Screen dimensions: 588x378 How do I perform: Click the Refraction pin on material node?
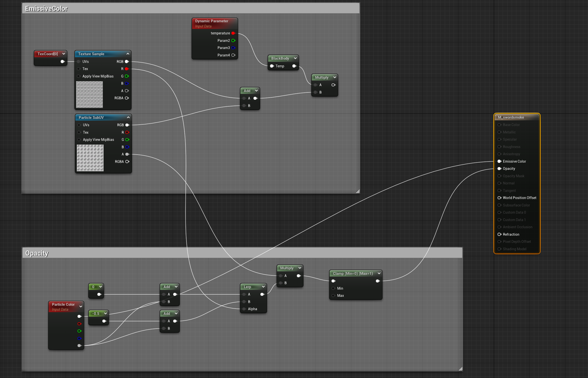click(x=499, y=234)
